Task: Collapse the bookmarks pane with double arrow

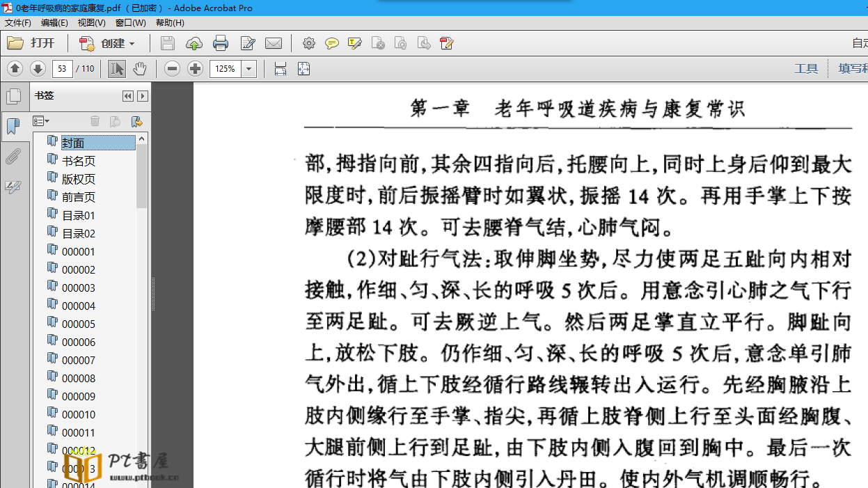Action: pyautogui.click(x=128, y=96)
